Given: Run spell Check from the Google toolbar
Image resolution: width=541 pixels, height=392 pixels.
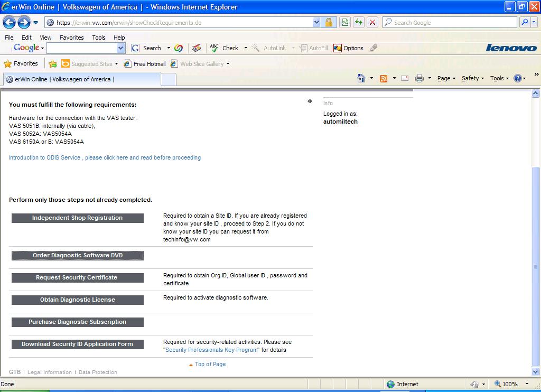Looking at the screenshot, I should point(224,48).
